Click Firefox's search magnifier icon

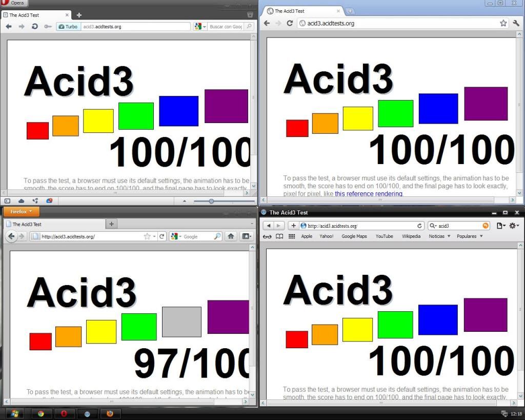click(217, 236)
